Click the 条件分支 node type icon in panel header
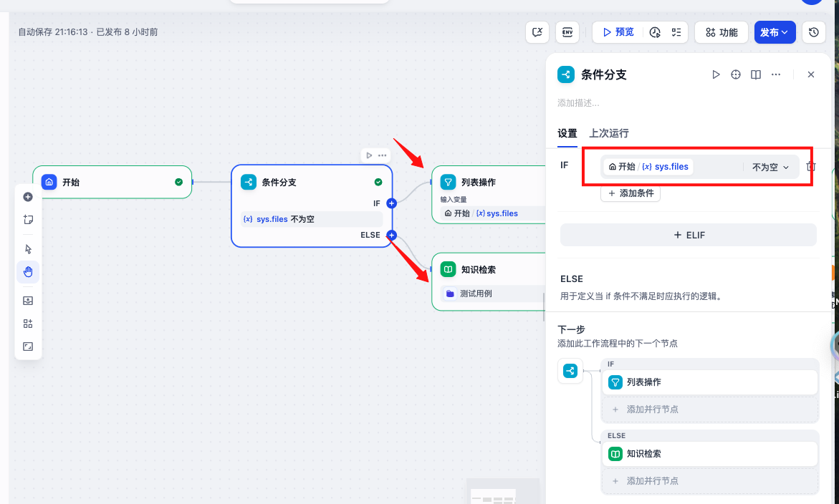 (566, 74)
